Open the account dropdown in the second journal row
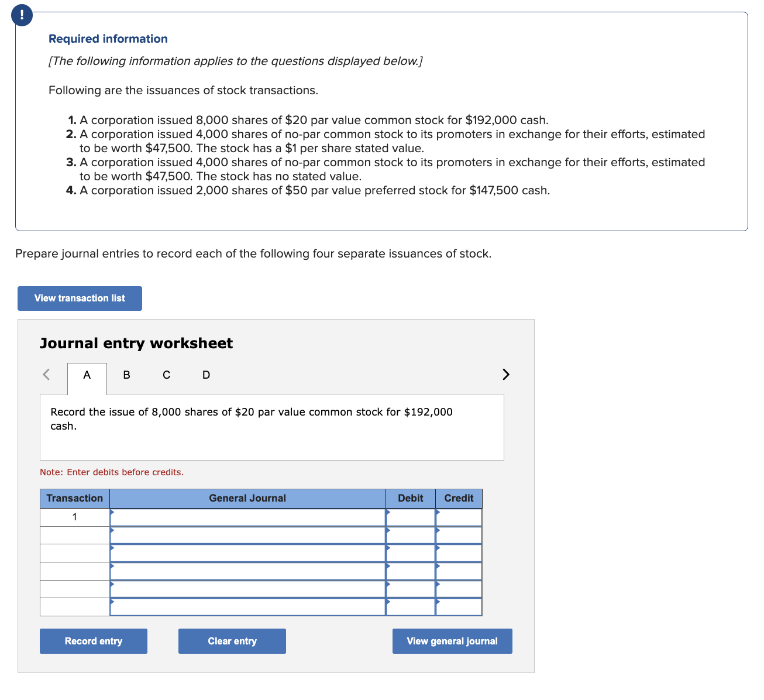The width and height of the screenshot is (764, 700). click(x=111, y=530)
